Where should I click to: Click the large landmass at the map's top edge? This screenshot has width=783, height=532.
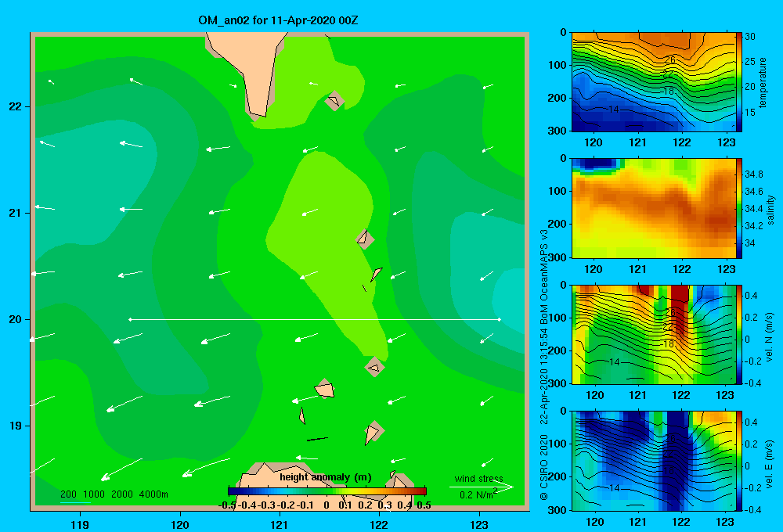click(x=246, y=70)
